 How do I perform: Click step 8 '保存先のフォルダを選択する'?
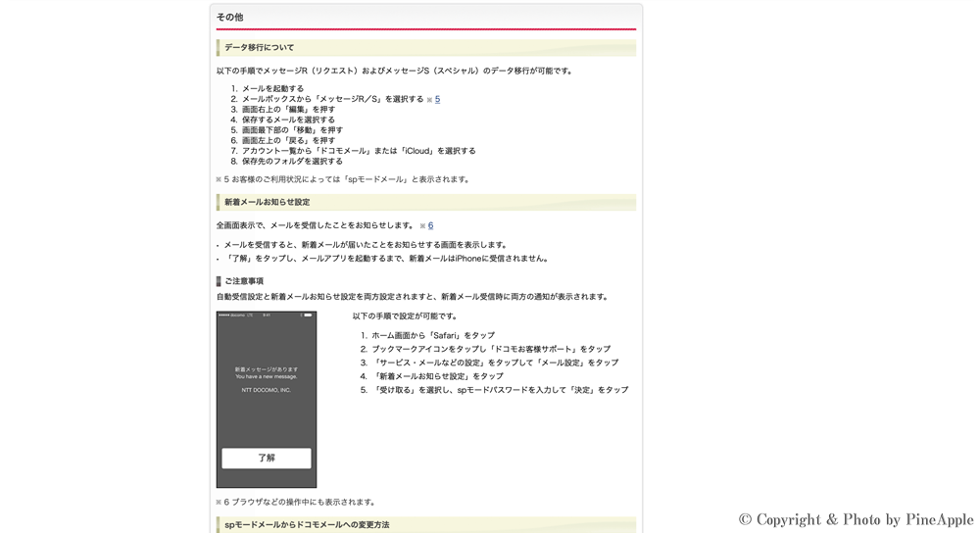[292, 161]
